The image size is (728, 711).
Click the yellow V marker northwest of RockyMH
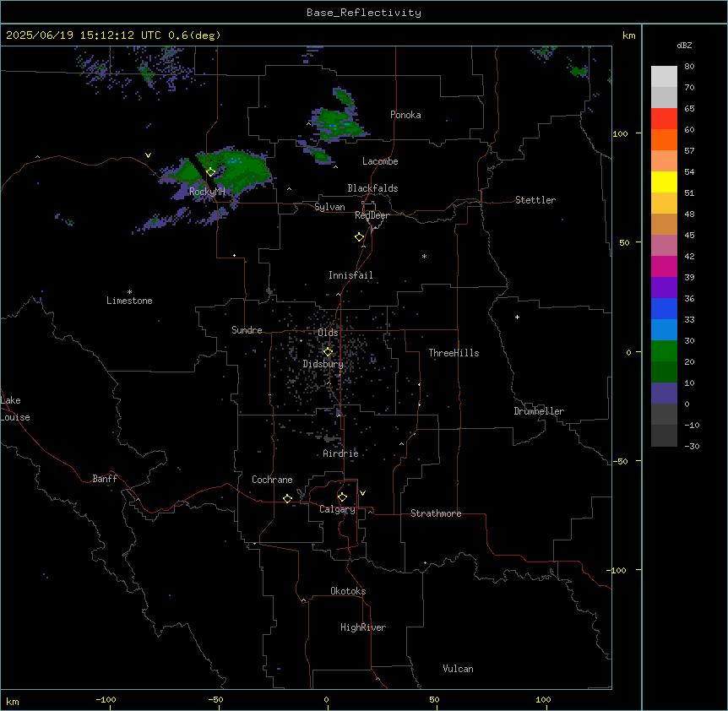coord(148,155)
